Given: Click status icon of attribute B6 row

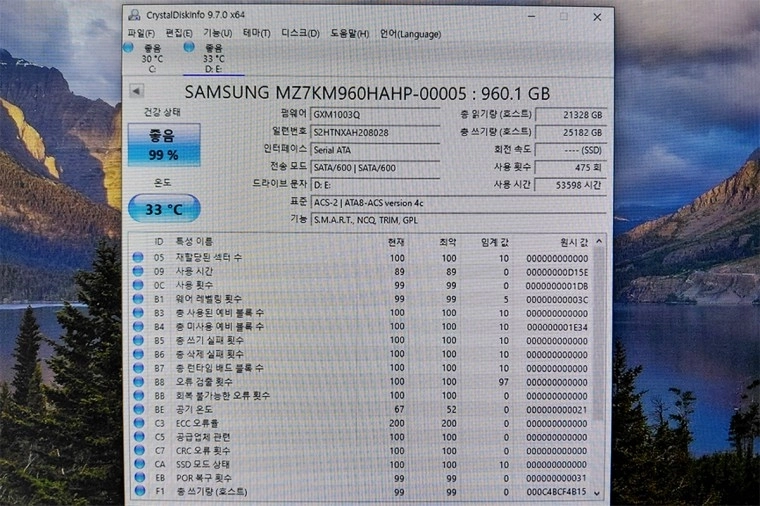Looking at the screenshot, I should (x=139, y=354).
